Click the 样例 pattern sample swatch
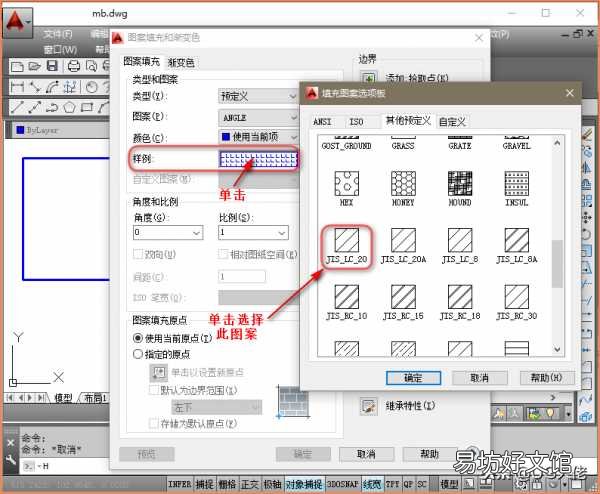Image resolution: width=600 pixels, height=494 pixels. pos(258,159)
